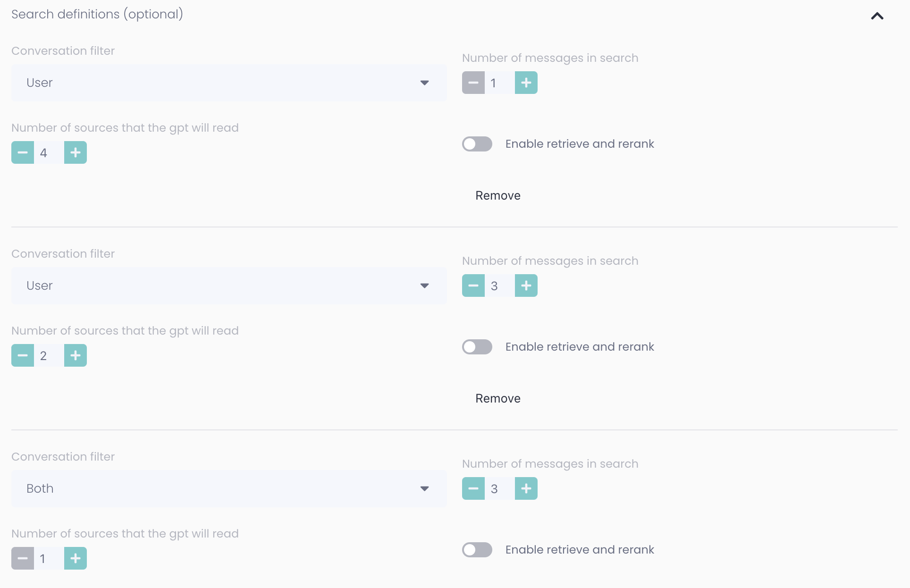Enable retrieve and rerank for third definition

point(477,550)
